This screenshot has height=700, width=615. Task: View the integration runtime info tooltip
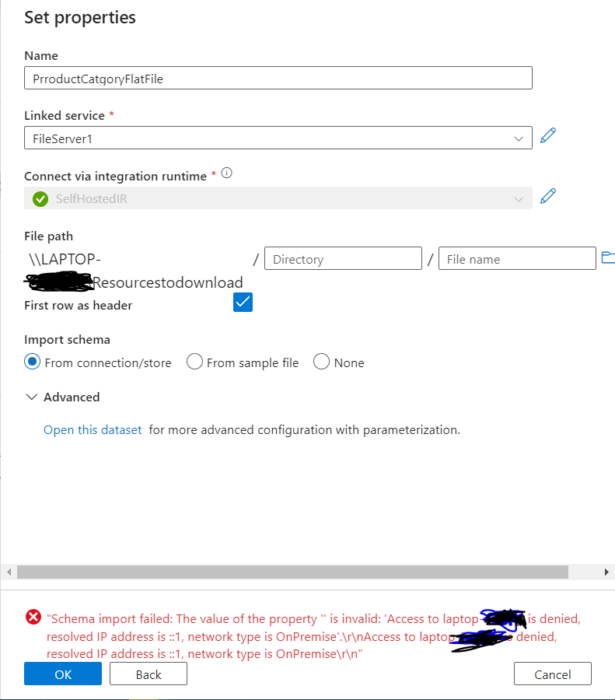click(226, 173)
